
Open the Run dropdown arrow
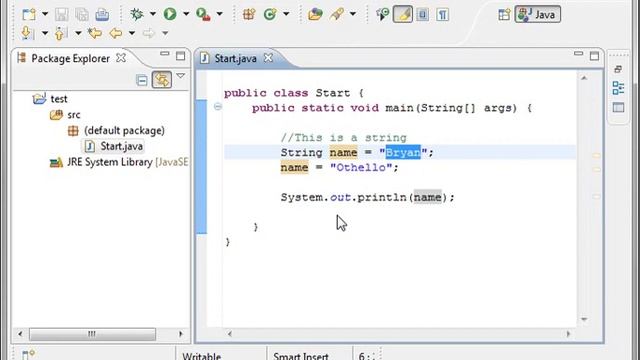pos(186,14)
